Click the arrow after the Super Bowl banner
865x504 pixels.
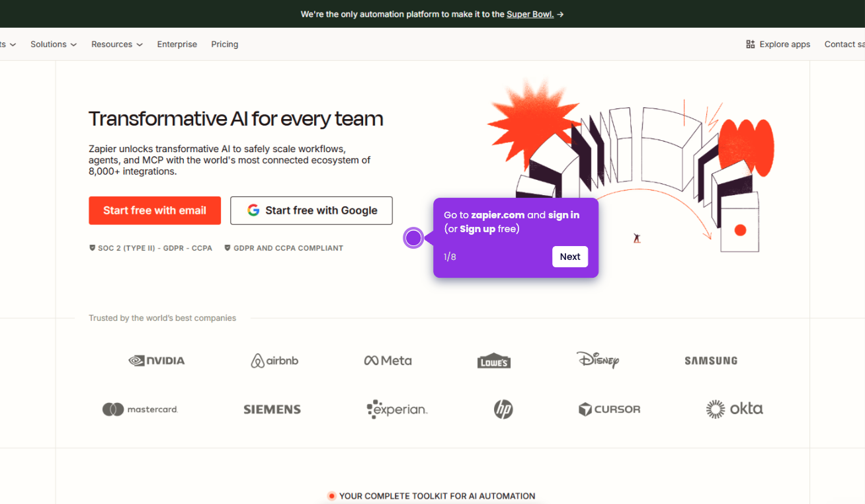560,14
